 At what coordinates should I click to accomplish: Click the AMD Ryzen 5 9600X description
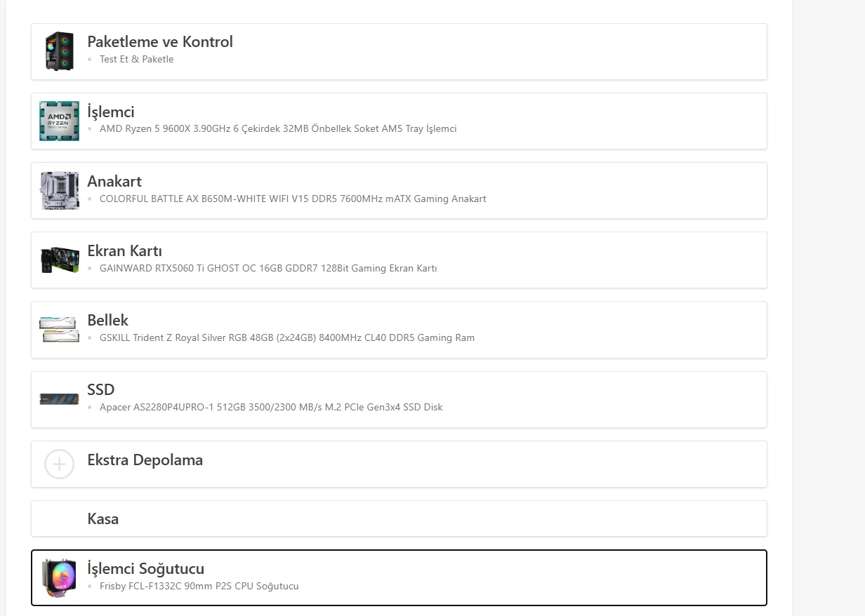tap(278, 129)
